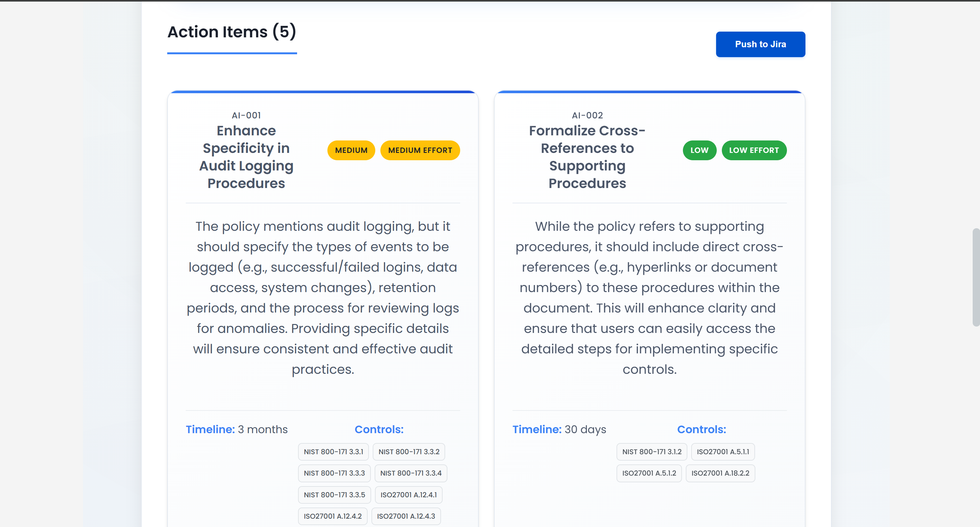Screen dimensions: 980x527
Task: Click the ISO27001 A.12.4.1 control tag
Action: pyautogui.click(x=408, y=495)
